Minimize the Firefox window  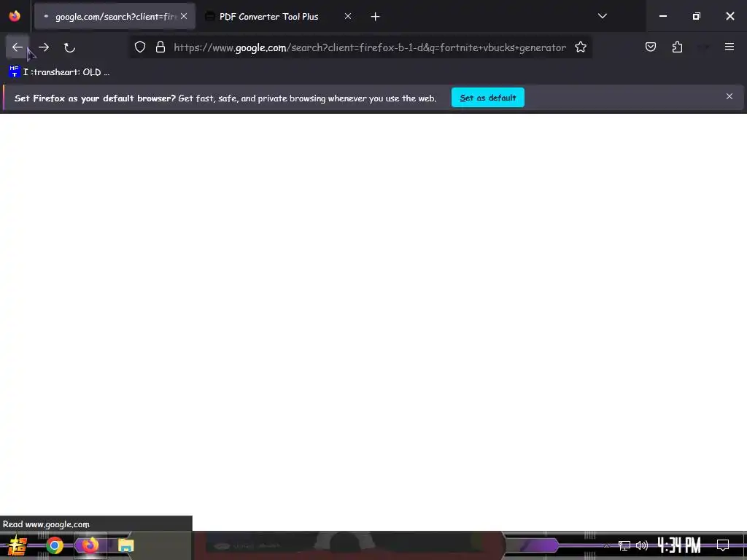click(662, 16)
